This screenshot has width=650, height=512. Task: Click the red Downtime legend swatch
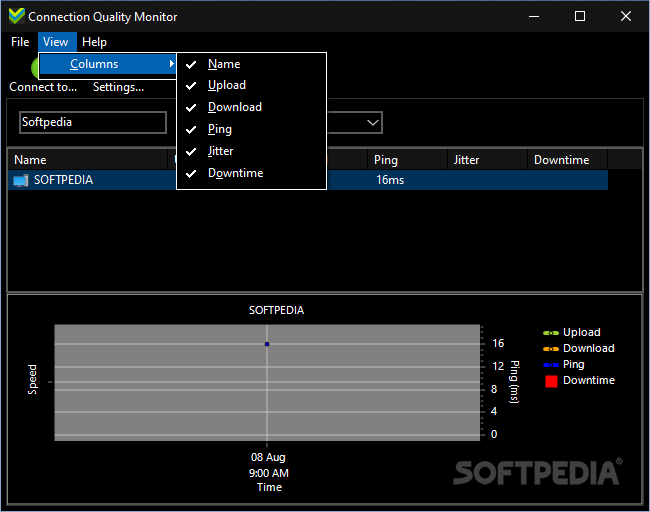pos(551,381)
